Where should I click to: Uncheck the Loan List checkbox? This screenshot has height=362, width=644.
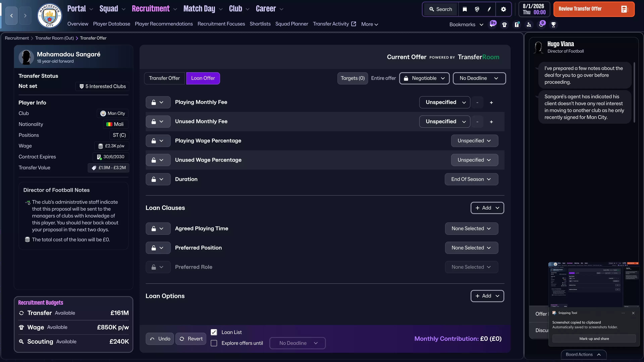(214, 332)
